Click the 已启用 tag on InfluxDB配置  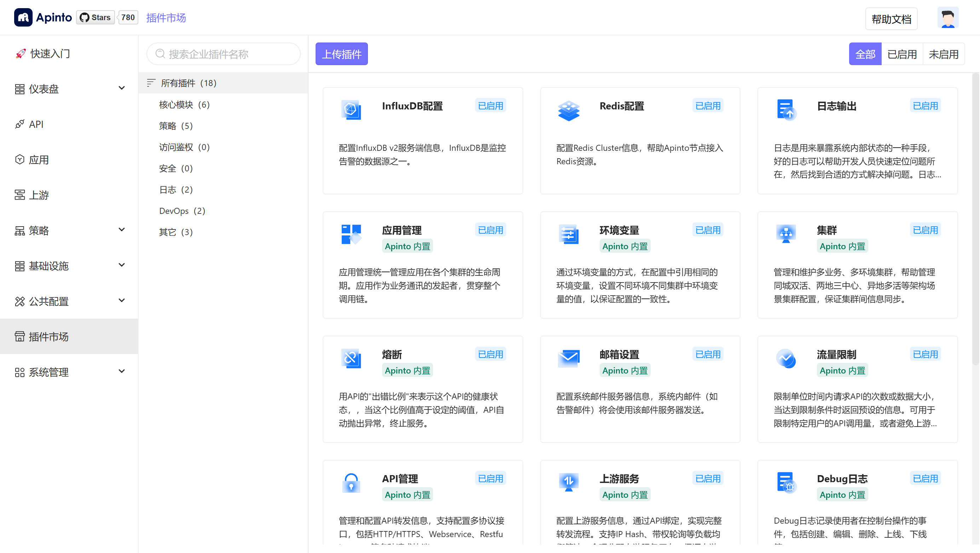click(x=490, y=106)
